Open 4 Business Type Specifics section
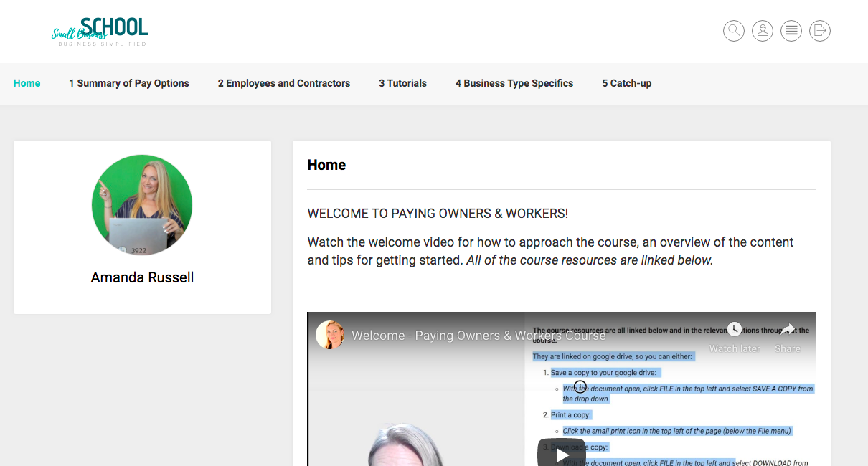Image resolution: width=868 pixels, height=466 pixels. point(514,83)
